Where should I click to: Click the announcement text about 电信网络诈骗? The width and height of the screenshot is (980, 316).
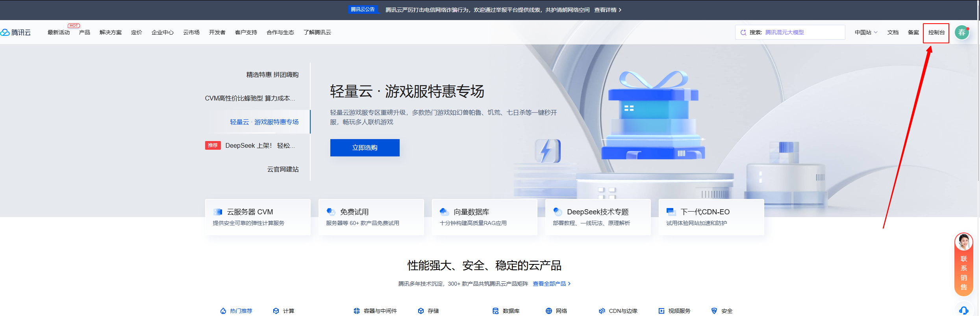(487, 10)
